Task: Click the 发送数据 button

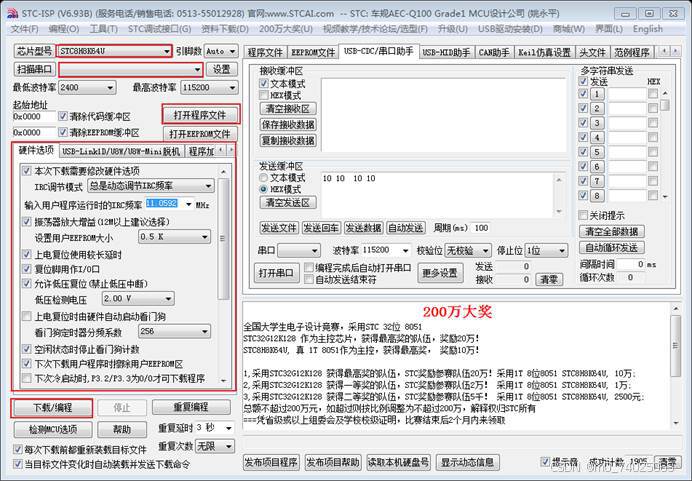Action: [x=363, y=228]
